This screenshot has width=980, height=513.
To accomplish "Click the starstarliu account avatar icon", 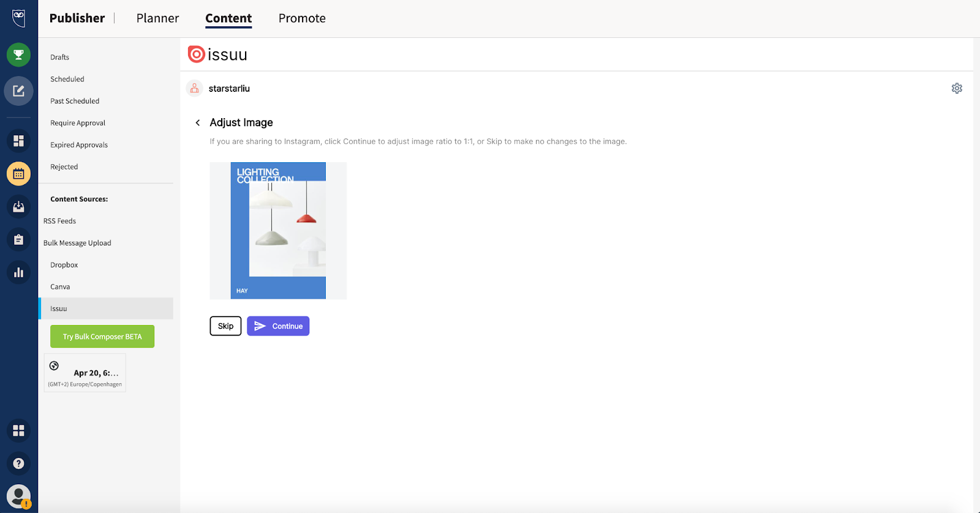I will tap(194, 88).
